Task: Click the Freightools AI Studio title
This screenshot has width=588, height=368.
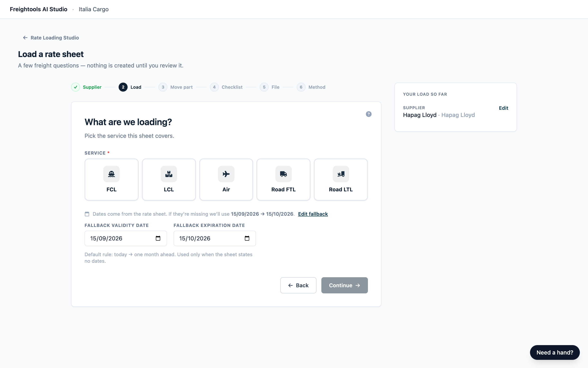Action: tap(39, 9)
